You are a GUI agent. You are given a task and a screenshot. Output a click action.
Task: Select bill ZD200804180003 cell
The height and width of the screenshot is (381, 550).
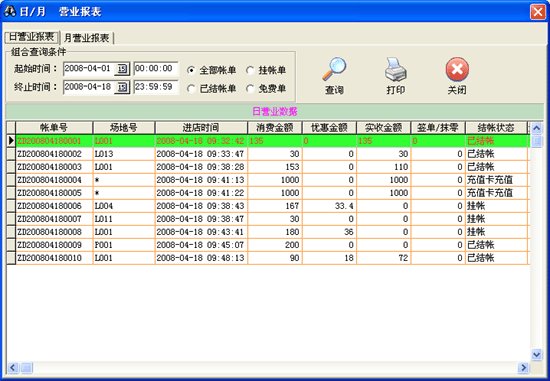pyautogui.click(x=54, y=167)
